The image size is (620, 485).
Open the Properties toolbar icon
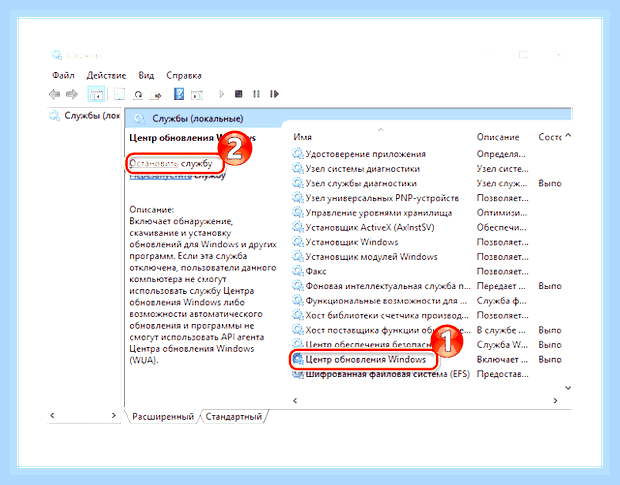pos(119,94)
